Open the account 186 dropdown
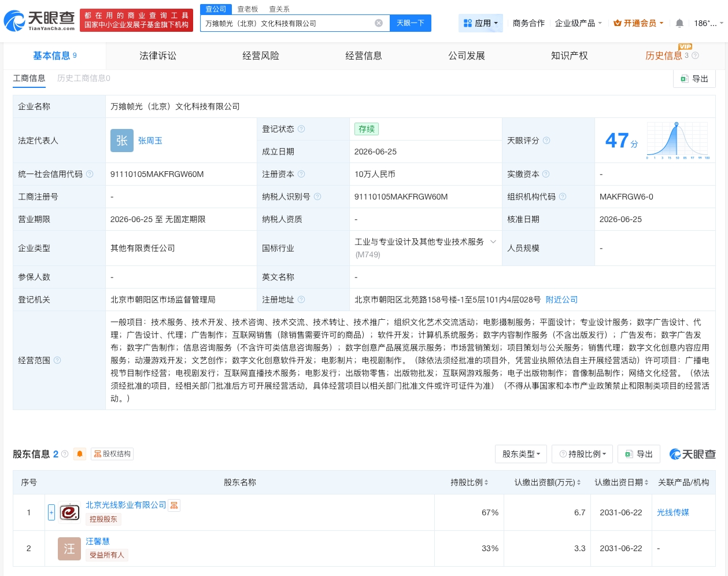 708,23
